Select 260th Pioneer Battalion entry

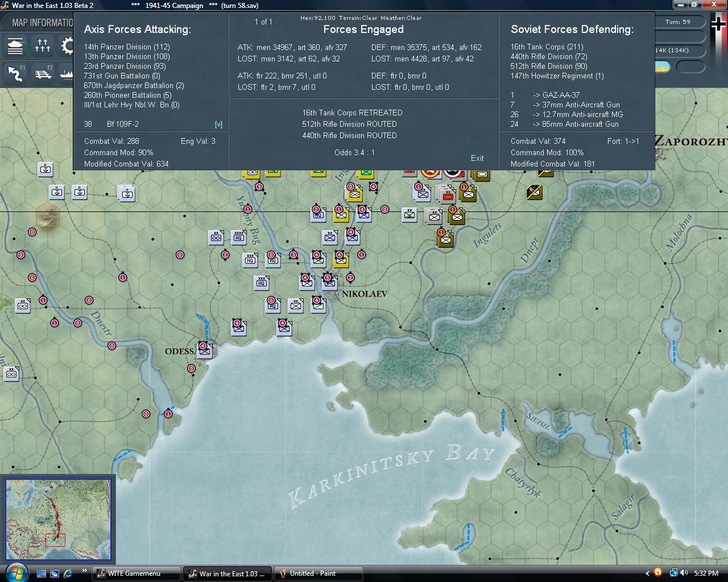pos(127,95)
